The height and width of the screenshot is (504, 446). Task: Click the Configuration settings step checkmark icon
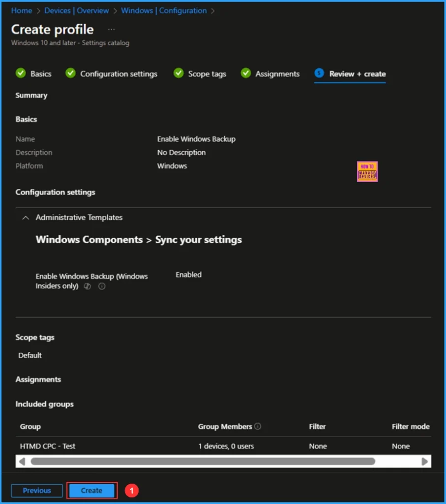(70, 73)
